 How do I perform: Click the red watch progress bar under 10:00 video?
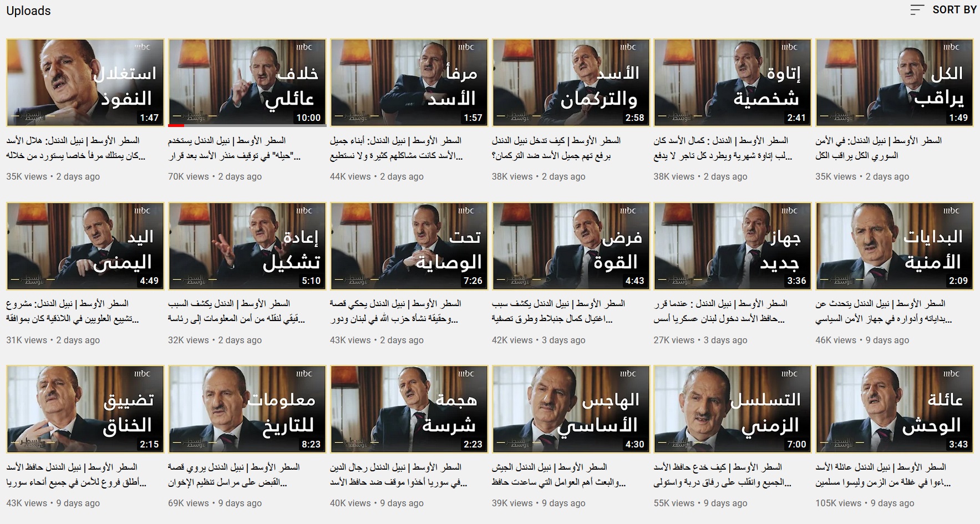coord(176,125)
